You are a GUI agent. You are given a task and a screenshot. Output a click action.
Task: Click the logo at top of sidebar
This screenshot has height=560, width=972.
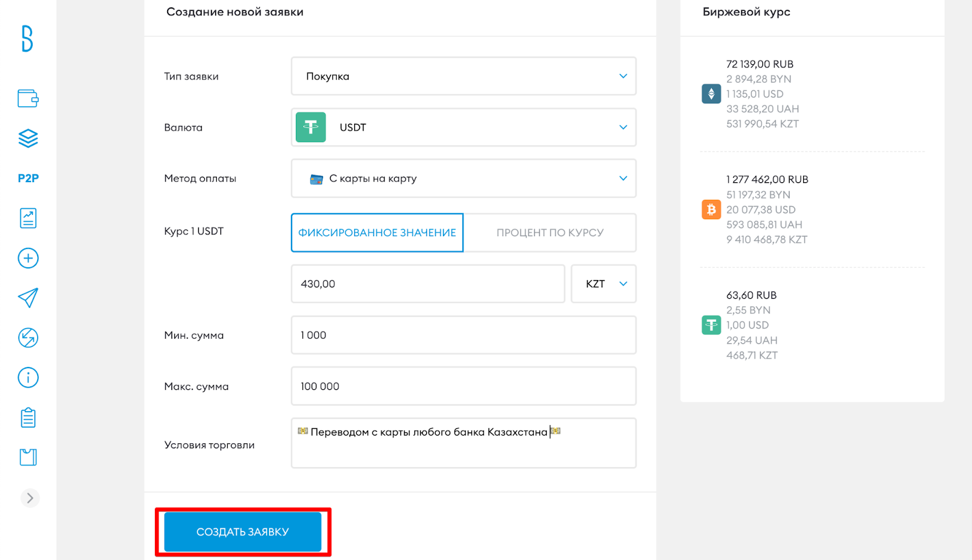[27, 39]
